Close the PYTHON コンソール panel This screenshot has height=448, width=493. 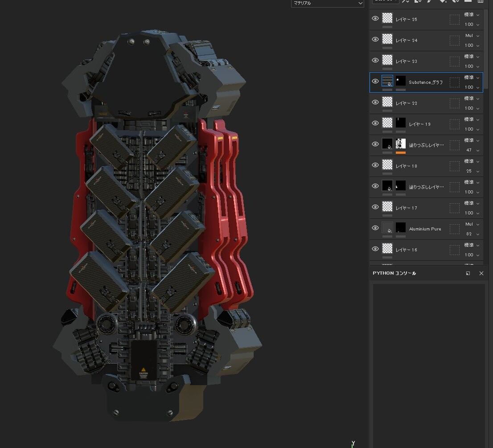click(x=481, y=273)
